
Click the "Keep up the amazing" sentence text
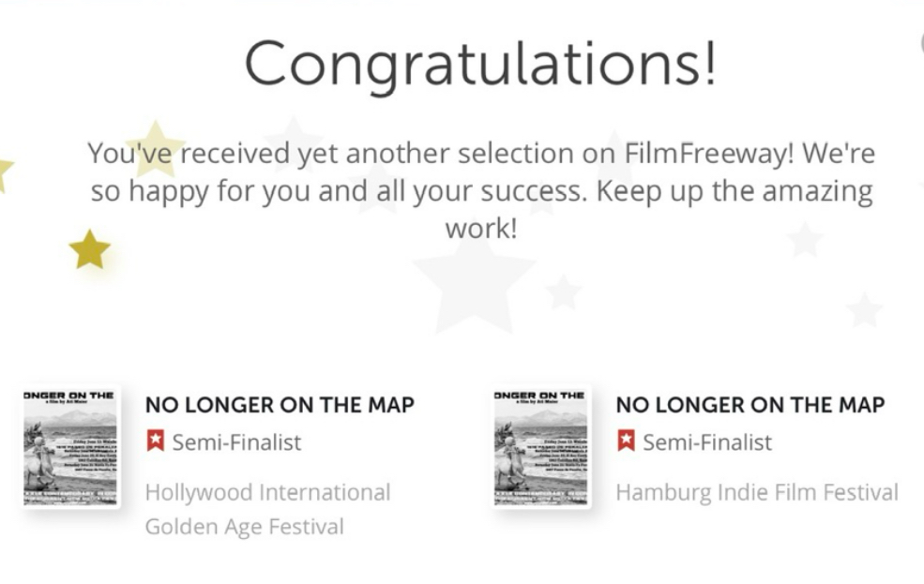pos(735,191)
